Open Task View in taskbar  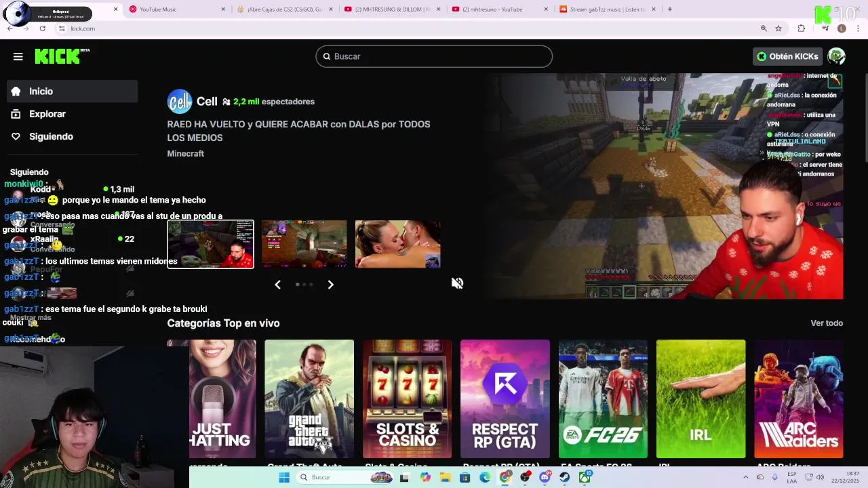(404, 478)
